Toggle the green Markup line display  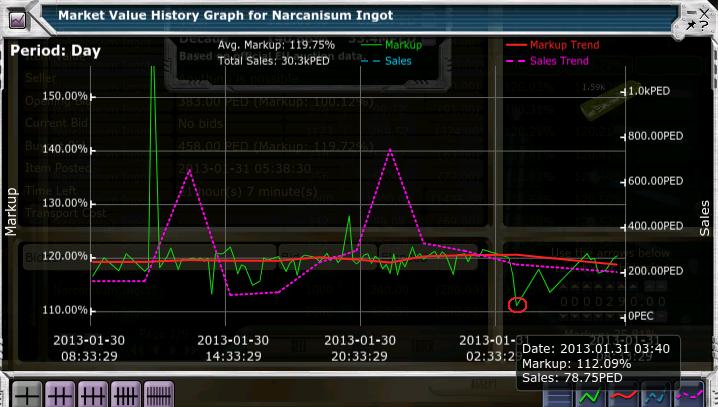(x=590, y=394)
